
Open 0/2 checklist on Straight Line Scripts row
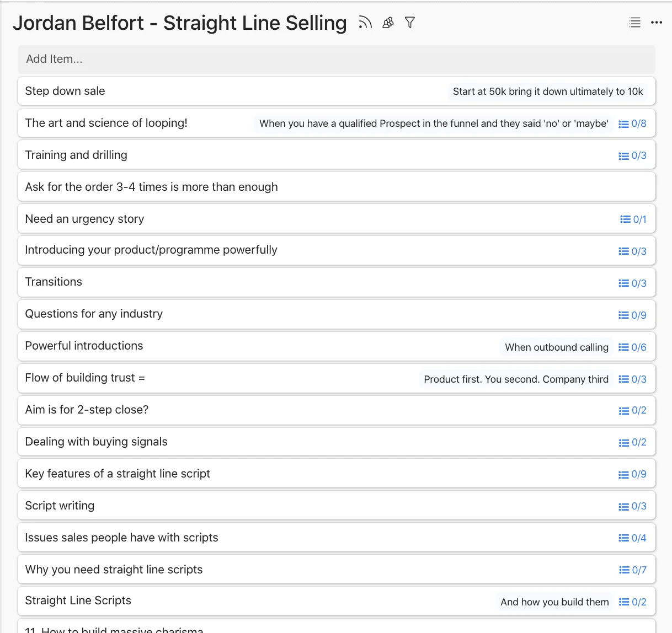point(633,602)
